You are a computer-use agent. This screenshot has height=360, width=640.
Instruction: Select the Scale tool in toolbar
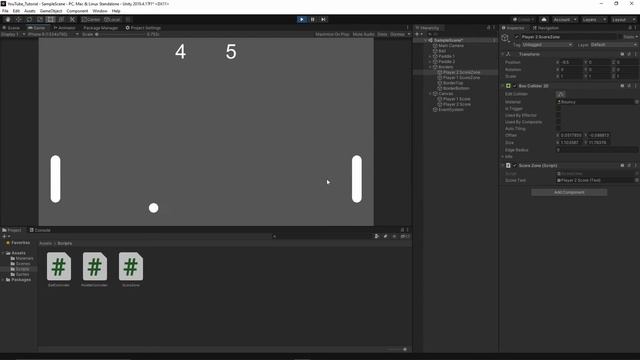pos(40,19)
